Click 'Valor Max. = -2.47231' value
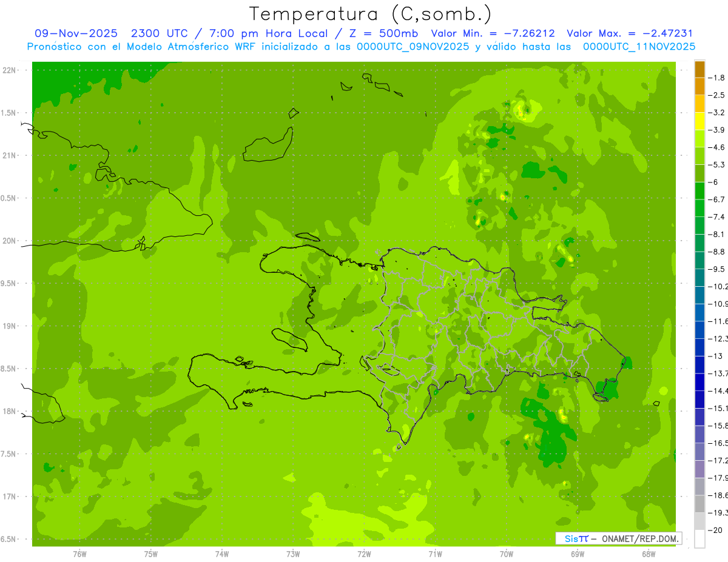 pos(630,33)
